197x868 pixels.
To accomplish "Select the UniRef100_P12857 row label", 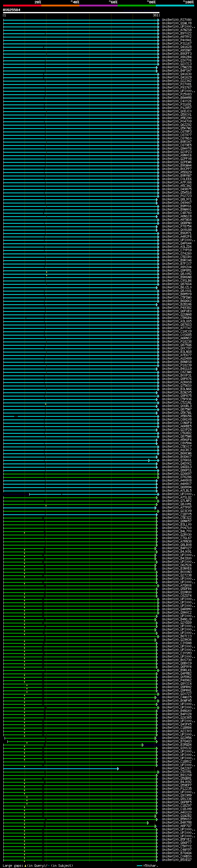I will (x=176, y=108).
